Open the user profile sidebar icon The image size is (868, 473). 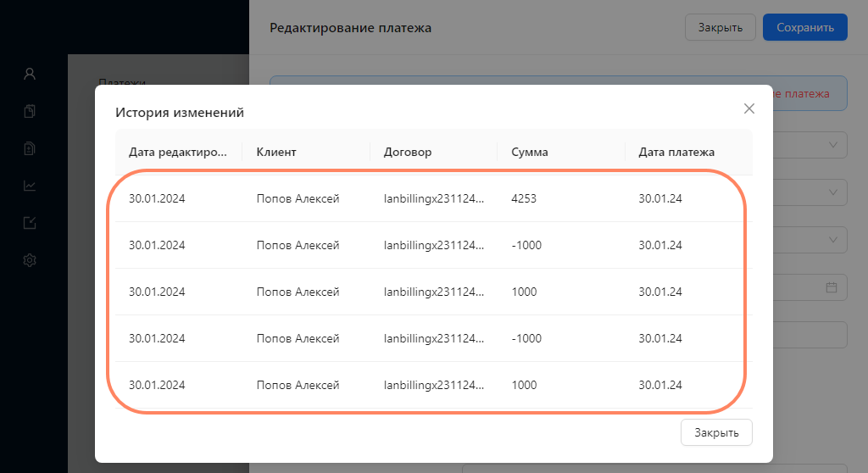click(30, 74)
